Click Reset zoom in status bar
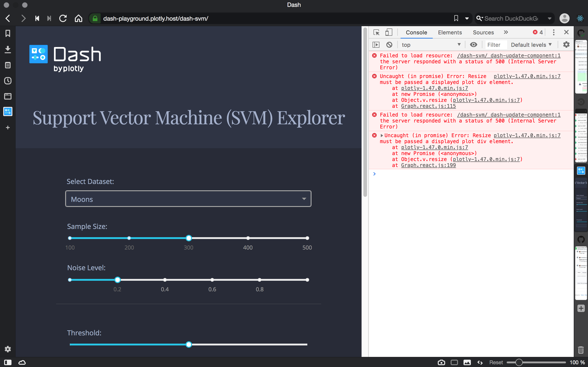 click(x=496, y=362)
